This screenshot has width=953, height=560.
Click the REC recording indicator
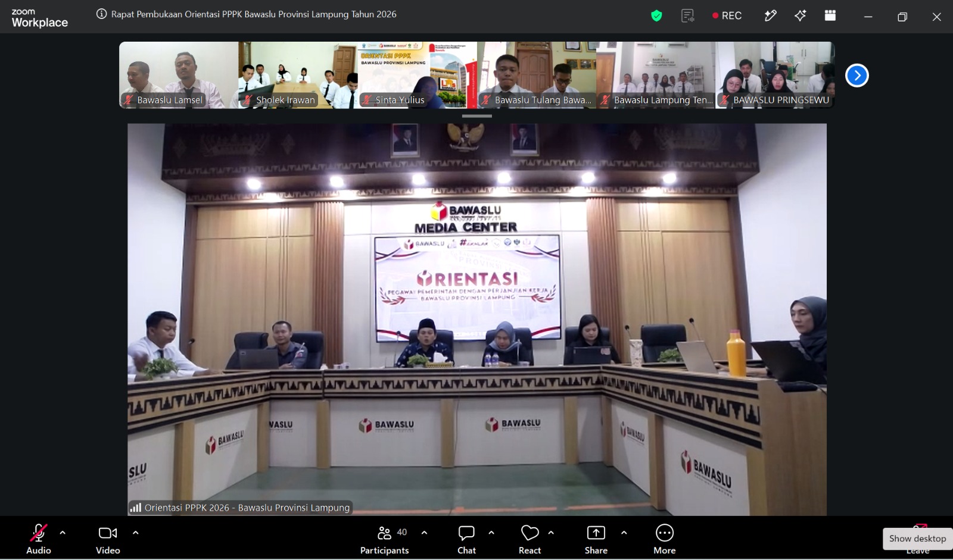(x=727, y=16)
